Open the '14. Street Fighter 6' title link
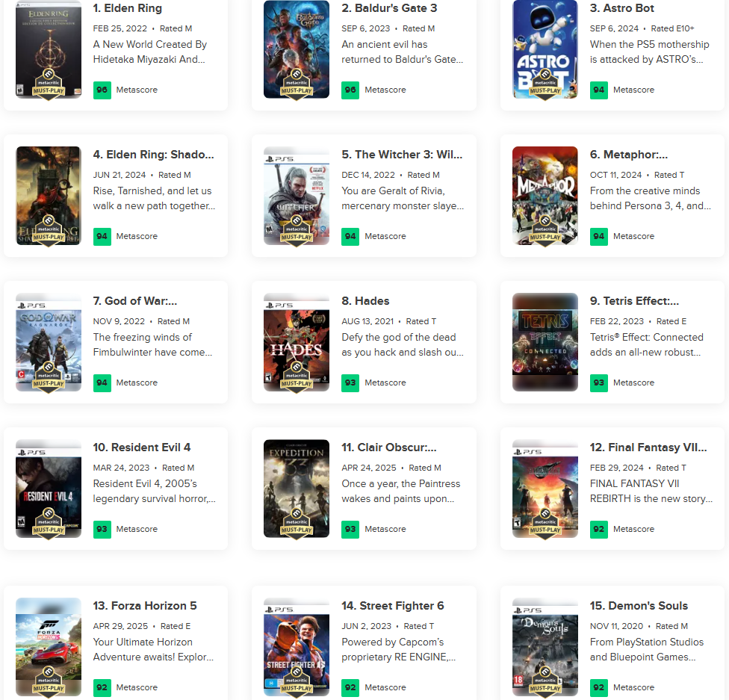The width and height of the screenshot is (729, 700). pyautogui.click(x=393, y=606)
